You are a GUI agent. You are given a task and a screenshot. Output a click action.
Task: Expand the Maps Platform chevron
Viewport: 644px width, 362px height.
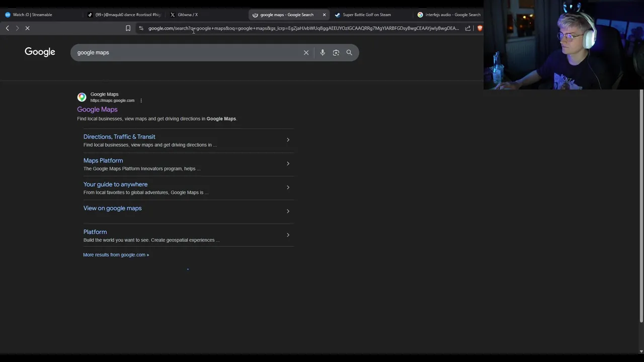coord(288,163)
